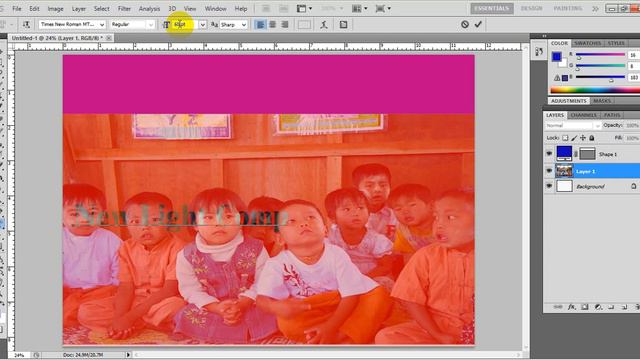
Task: Align text left
Action: [260, 24]
